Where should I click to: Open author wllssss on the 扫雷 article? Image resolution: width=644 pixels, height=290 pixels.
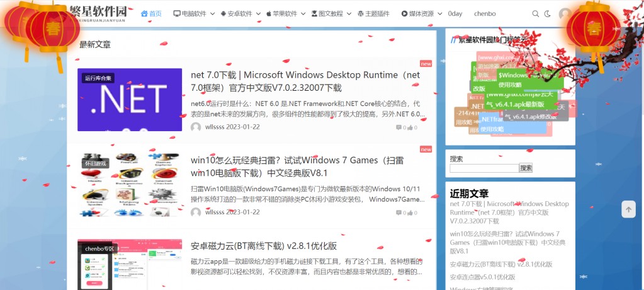pyautogui.click(x=213, y=212)
